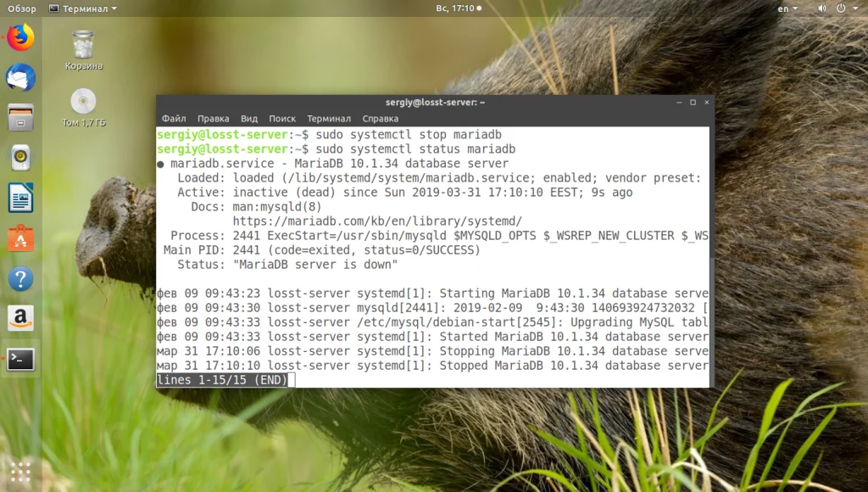
Task: Expand the Терминал app menu in top bar
Action: click(x=83, y=8)
